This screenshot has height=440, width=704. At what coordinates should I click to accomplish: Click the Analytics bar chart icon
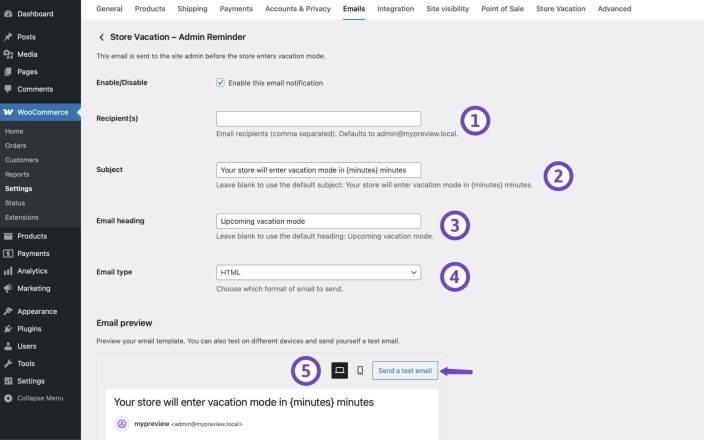tap(8, 271)
